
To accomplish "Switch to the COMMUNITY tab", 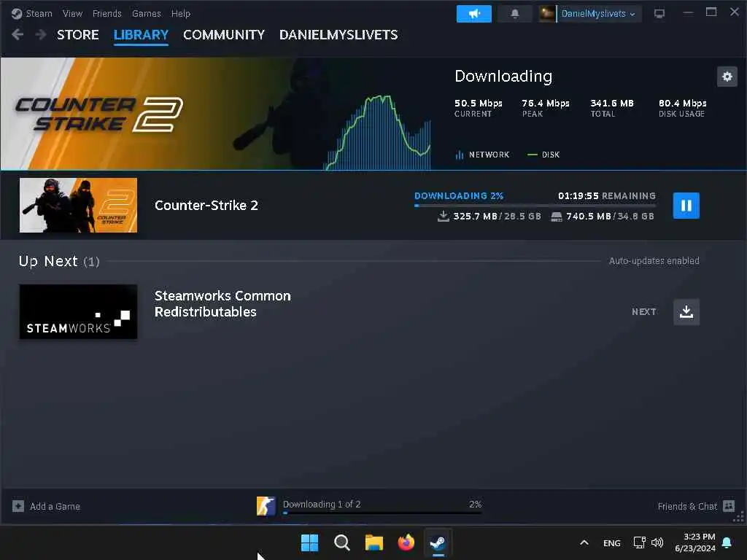I will click(224, 35).
